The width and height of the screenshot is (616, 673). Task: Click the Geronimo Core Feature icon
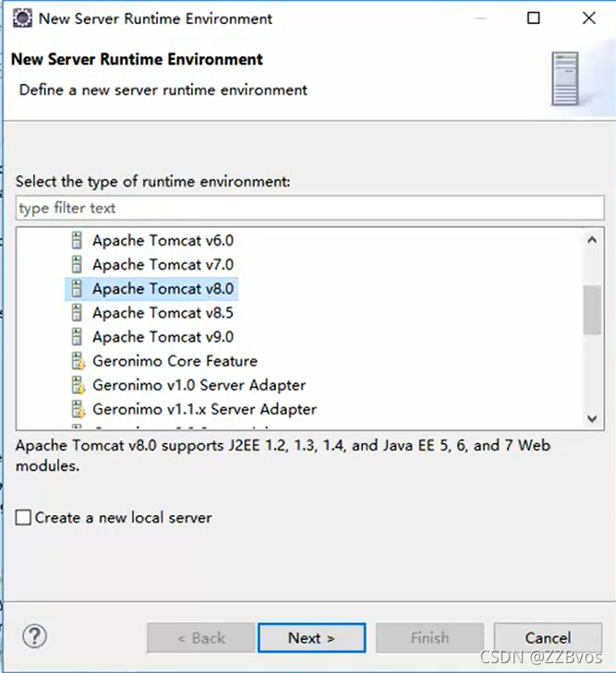tap(79, 361)
